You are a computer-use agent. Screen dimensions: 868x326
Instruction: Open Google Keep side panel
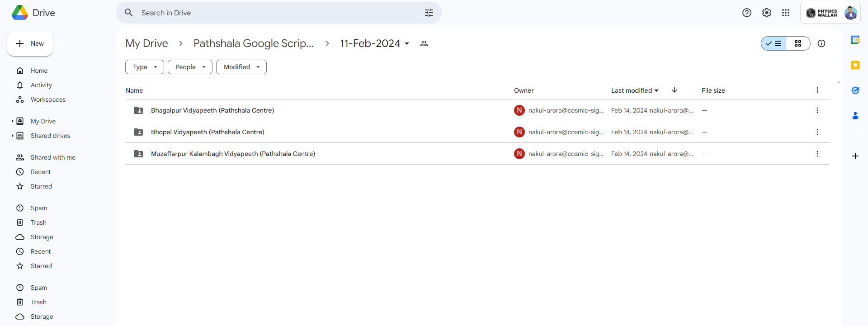point(855,65)
